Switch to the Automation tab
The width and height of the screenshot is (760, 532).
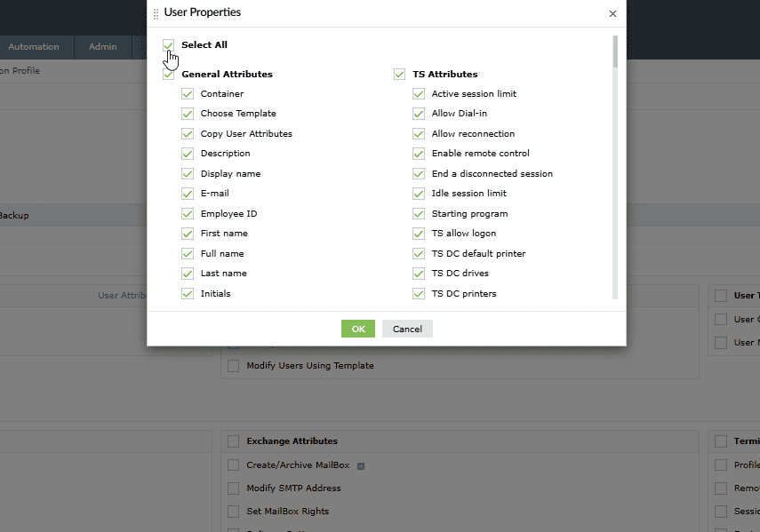(34, 47)
